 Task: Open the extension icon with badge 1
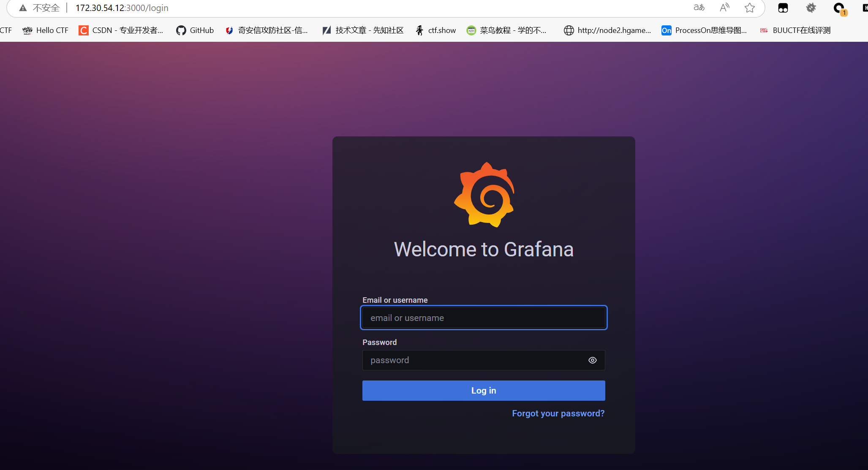pos(839,8)
